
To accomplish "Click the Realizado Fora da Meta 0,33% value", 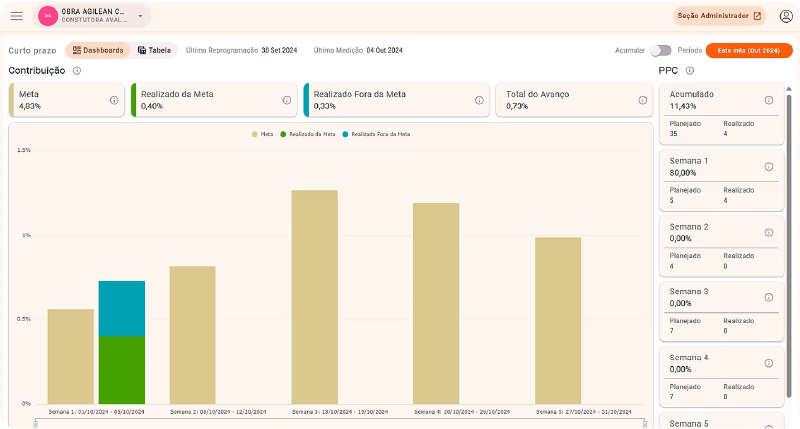I will [x=324, y=106].
